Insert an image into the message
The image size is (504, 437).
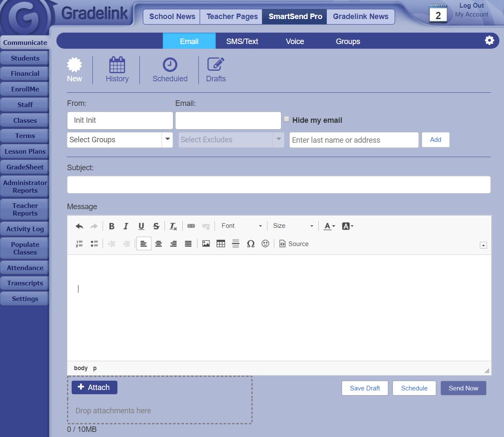point(206,244)
